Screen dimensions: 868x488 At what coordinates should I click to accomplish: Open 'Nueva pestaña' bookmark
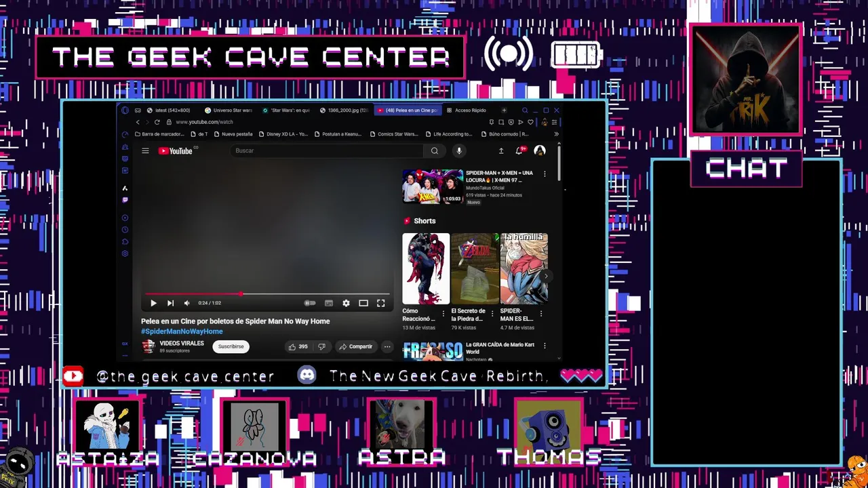pos(233,134)
